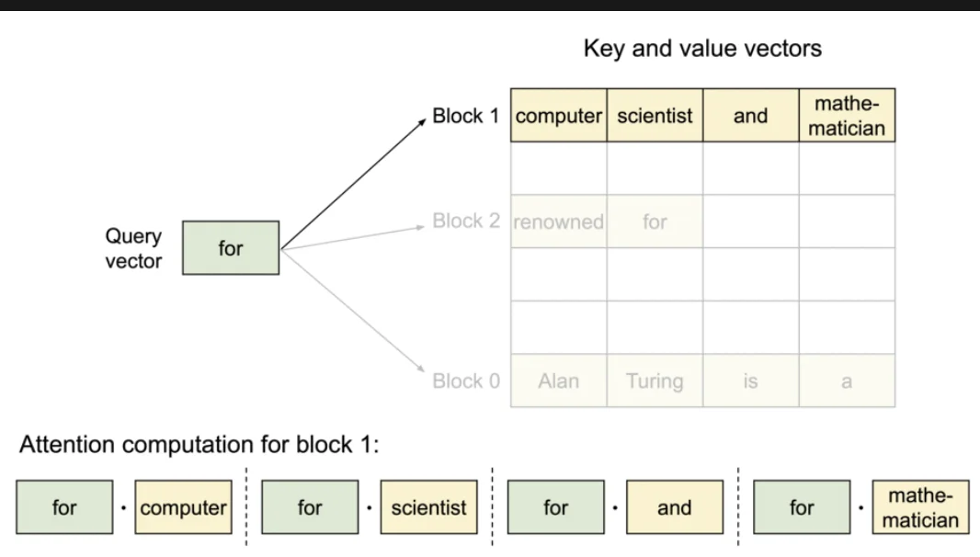980x557 pixels.
Task: Click the faded "Alan" cell in Block 0
Action: 559,381
